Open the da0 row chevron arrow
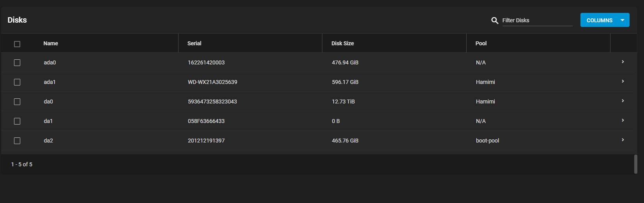The image size is (644, 203). pyautogui.click(x=623, y=101)
